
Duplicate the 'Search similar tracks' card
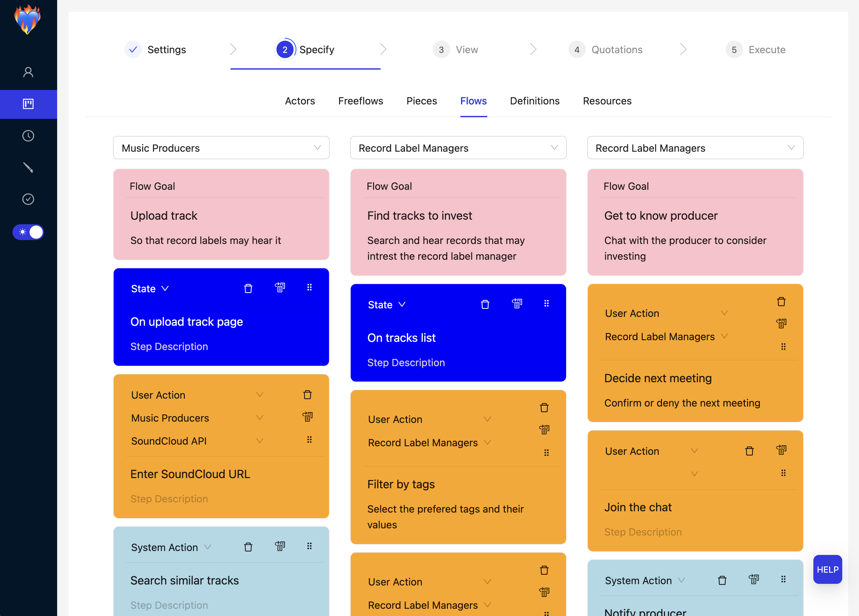point(280,546)
